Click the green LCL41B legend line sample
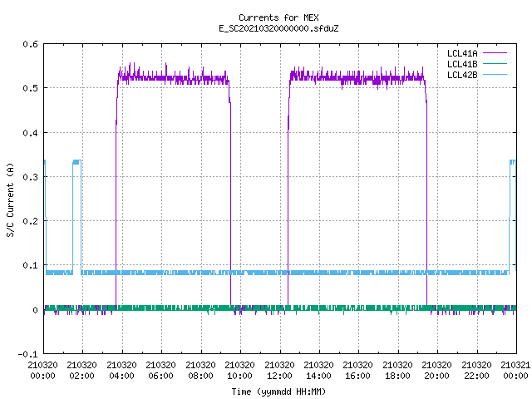 coord(495,63)
